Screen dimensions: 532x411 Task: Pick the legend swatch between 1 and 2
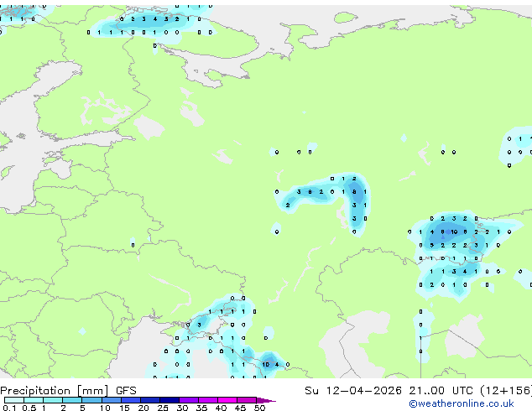(53, 400)
